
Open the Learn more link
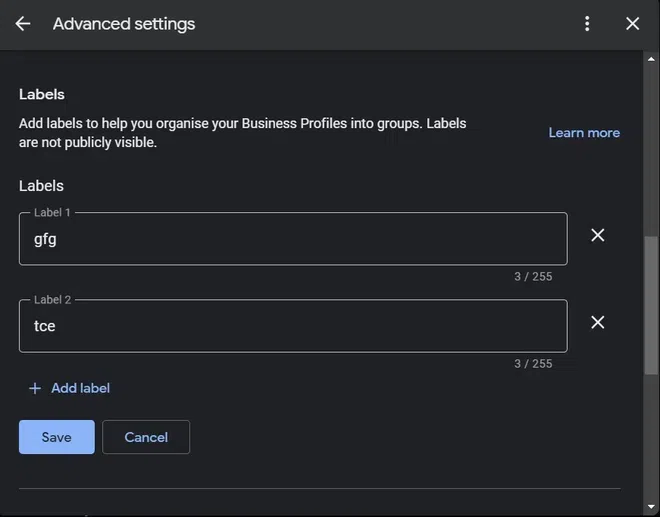tap(584, 133)
